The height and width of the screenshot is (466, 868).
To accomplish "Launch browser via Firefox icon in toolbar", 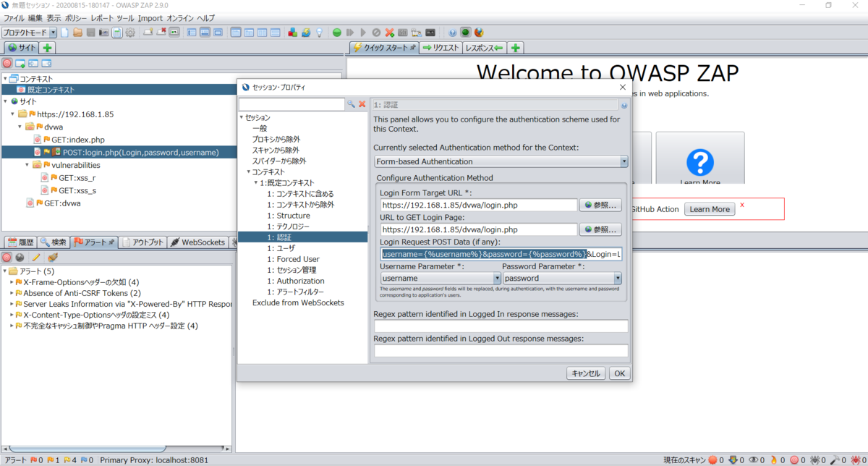I will pos(478,33).
